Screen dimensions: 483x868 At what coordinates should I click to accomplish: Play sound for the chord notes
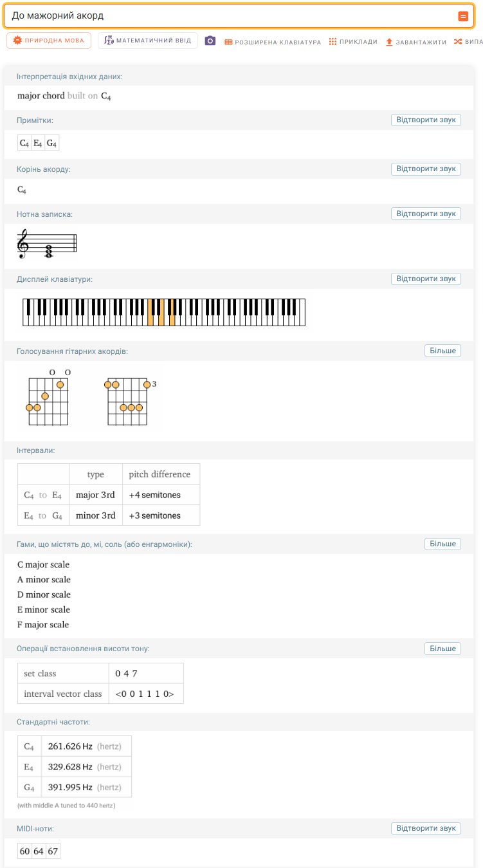pyautogui.click(x=426, y=120)
